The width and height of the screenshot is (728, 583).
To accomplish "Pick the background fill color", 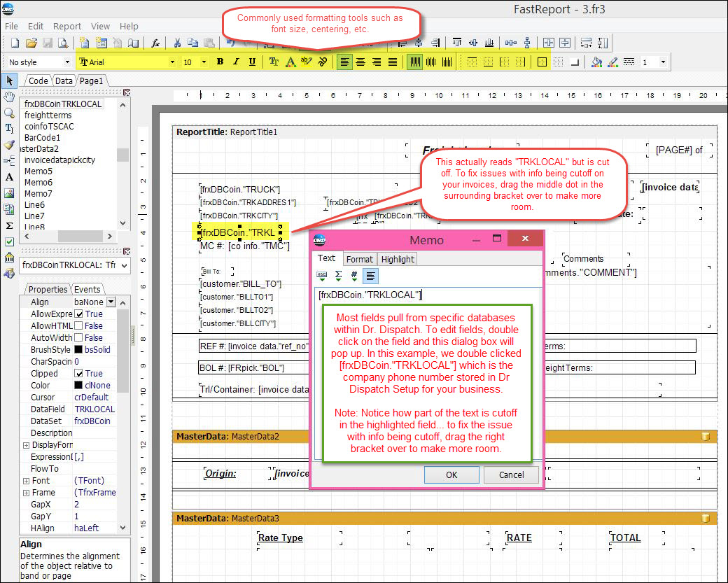I will point(597,62).
